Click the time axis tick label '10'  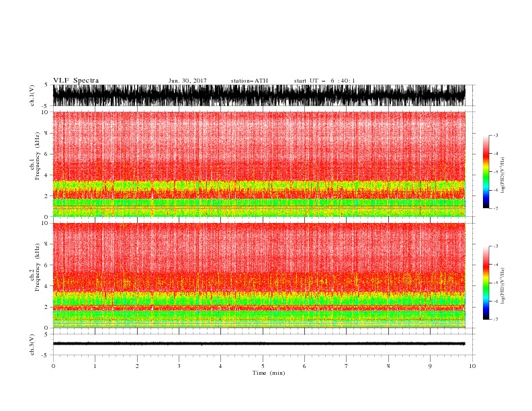click(472, 366)
